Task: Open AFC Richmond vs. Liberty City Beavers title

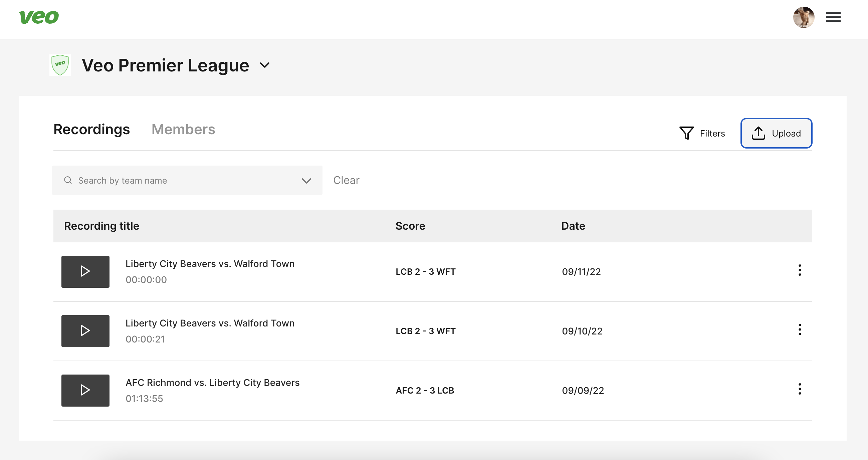Action: click(x=213, y=383)
